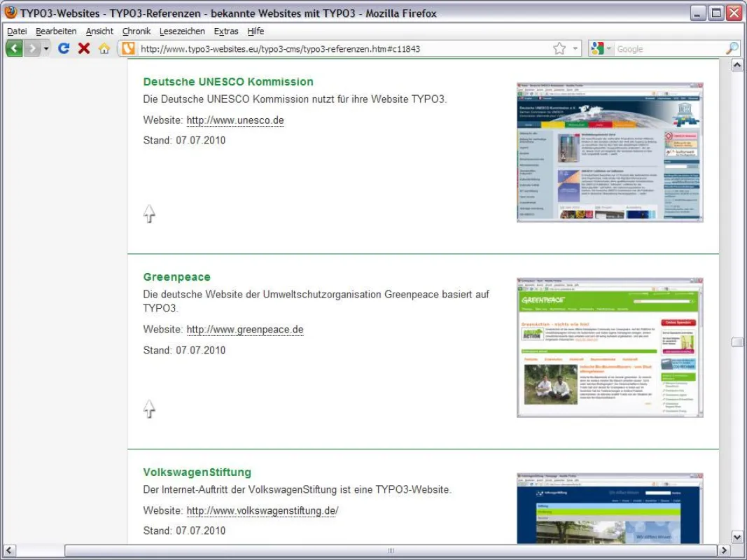Click the Firefox icon in title bar
The image size is (747, 560).
(x=11, y=13)
